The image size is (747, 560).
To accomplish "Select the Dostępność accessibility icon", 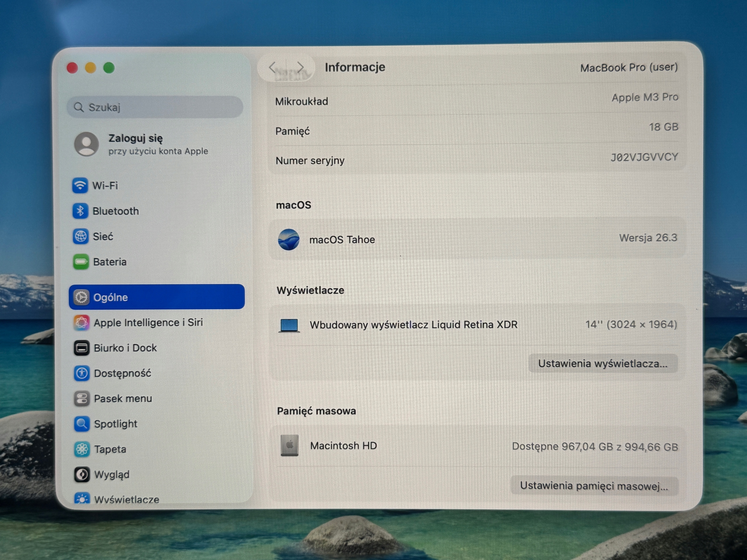I will pyautogui.click(x=82, y=373).
